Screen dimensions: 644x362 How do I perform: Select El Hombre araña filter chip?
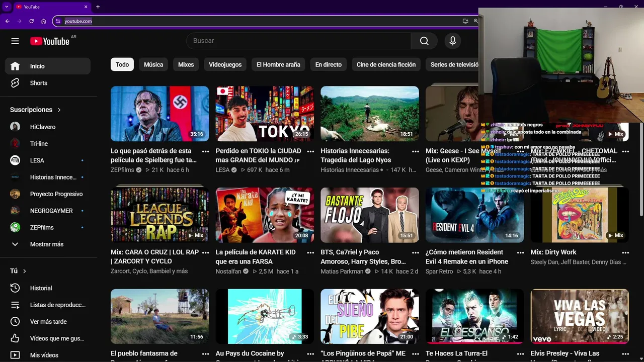click(278, 64)
